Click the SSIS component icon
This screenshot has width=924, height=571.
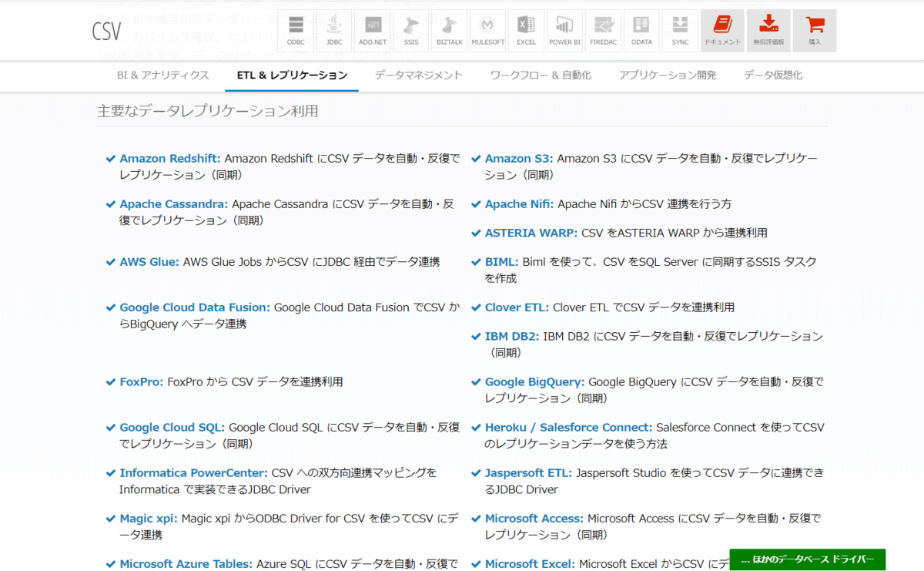click(x=411, y=31)
